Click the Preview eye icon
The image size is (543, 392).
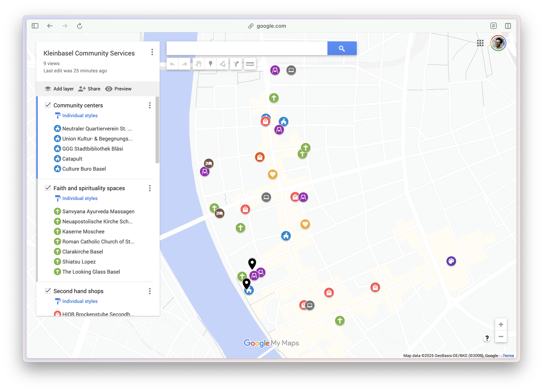(x=109, y=89)
